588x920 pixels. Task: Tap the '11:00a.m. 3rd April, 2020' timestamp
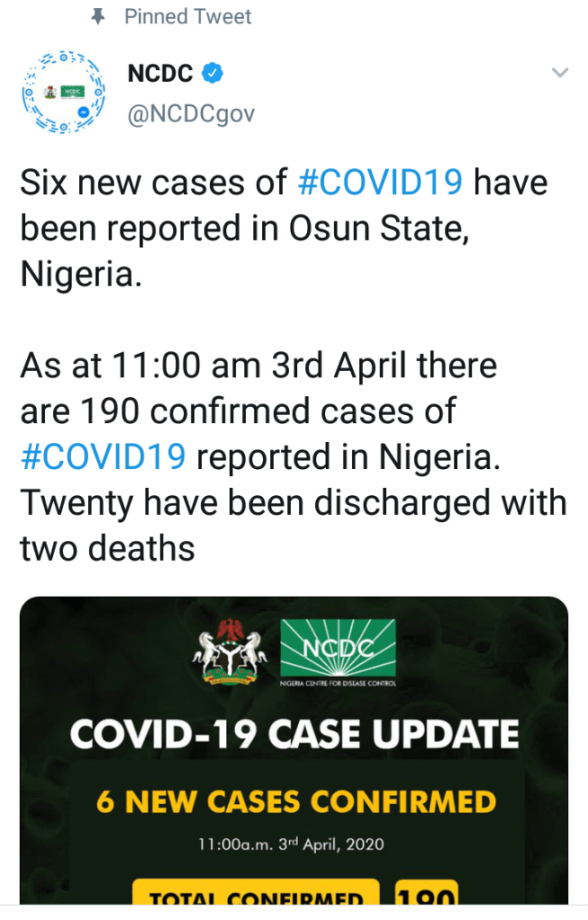pos(291,845)
